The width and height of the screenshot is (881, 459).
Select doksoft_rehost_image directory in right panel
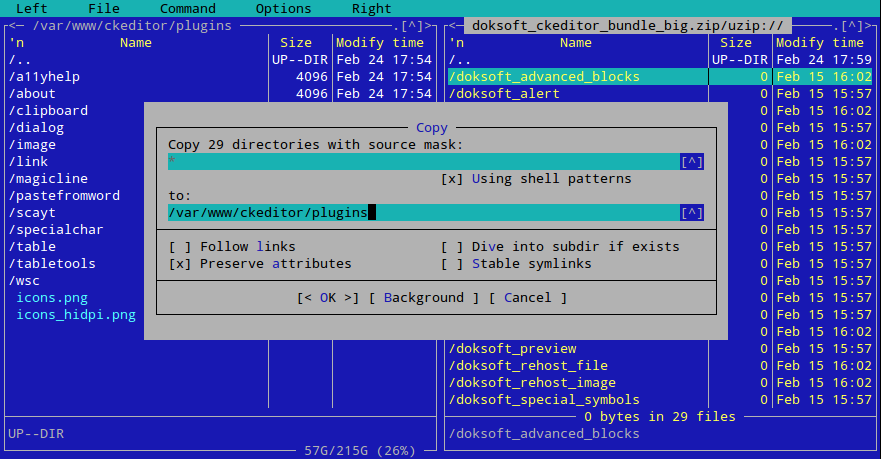(x=532, y=383)
